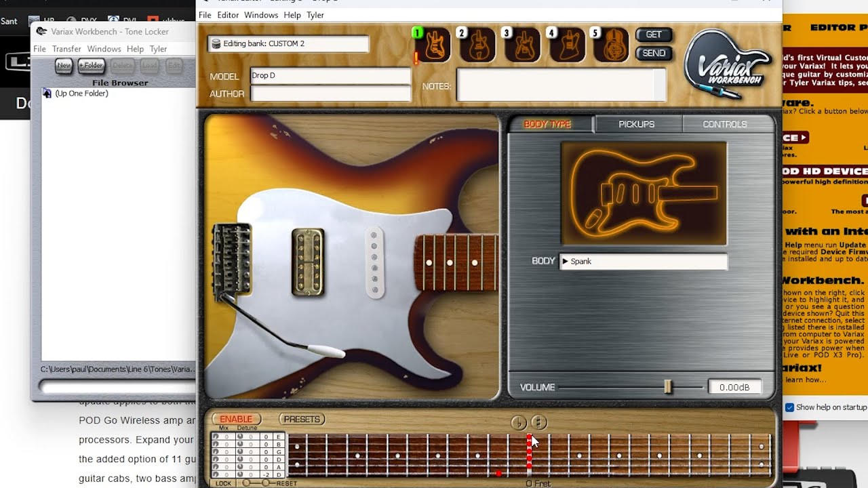Screen dimensions: 868x488
Task: Toggle Show help on startup checkbox
Action: (x=789, y=407)
